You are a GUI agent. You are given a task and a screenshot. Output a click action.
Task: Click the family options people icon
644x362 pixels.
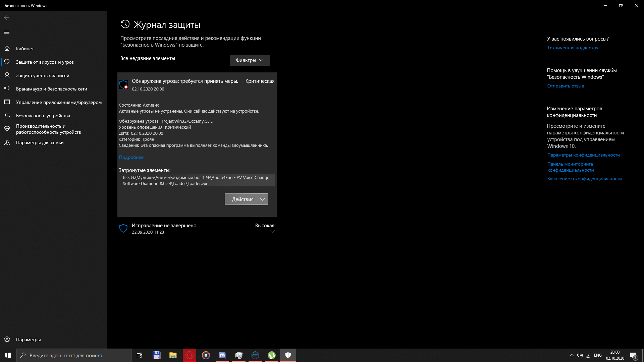[7, 142]
